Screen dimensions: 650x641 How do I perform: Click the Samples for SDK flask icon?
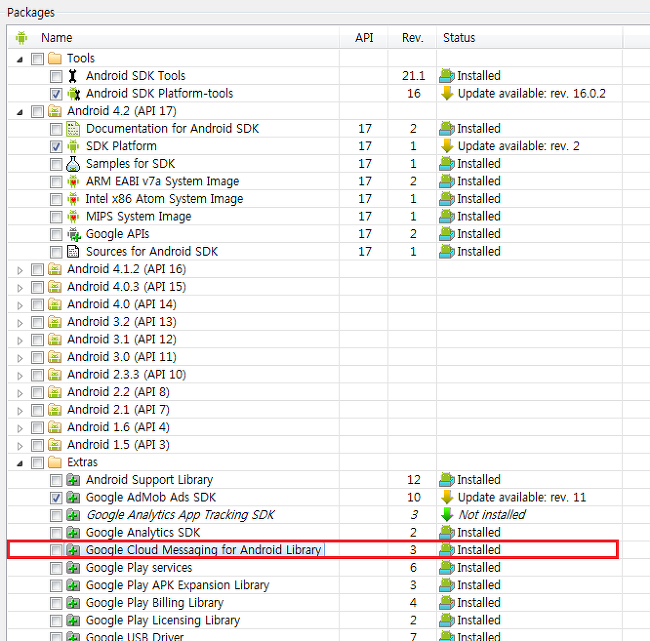(73, 164)
